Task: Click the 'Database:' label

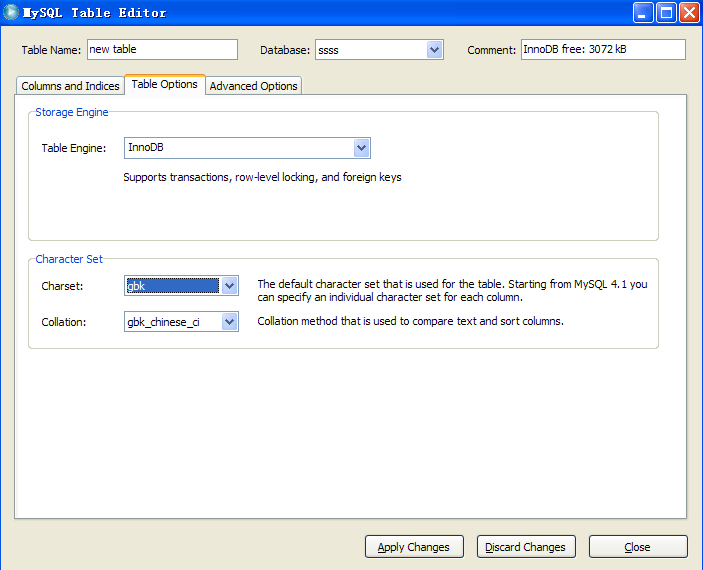Action: [x=285, y=50]
